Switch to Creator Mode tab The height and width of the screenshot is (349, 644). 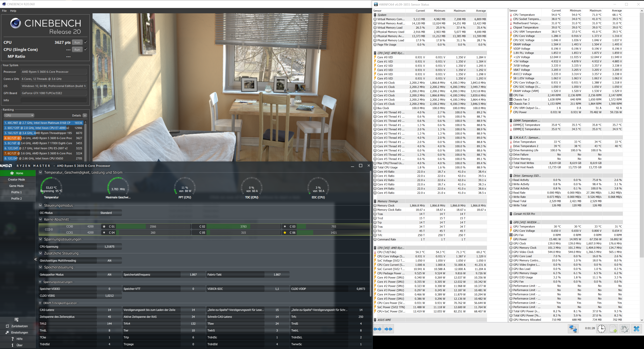[16, 180]
